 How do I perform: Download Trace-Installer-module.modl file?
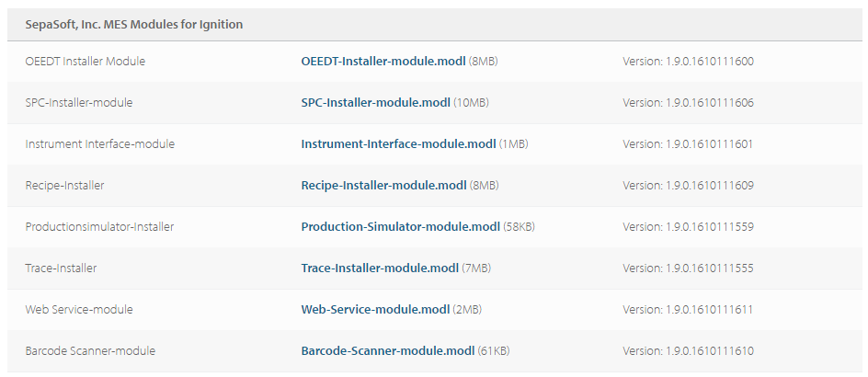click(380, 268)
